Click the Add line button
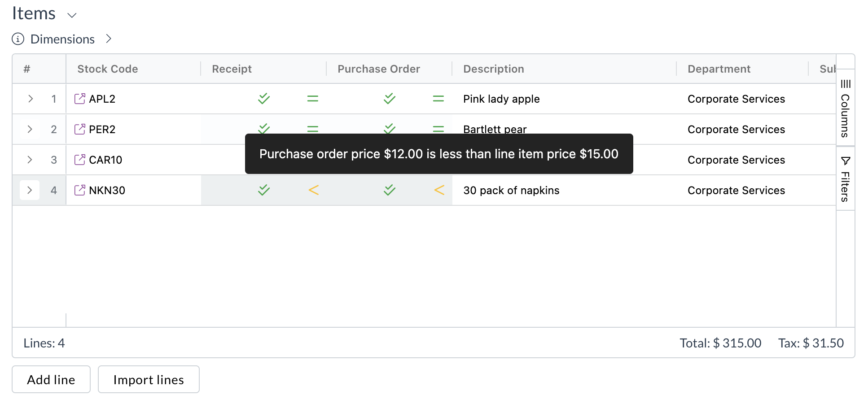This screenshot has height=399, width=868. 51,380
